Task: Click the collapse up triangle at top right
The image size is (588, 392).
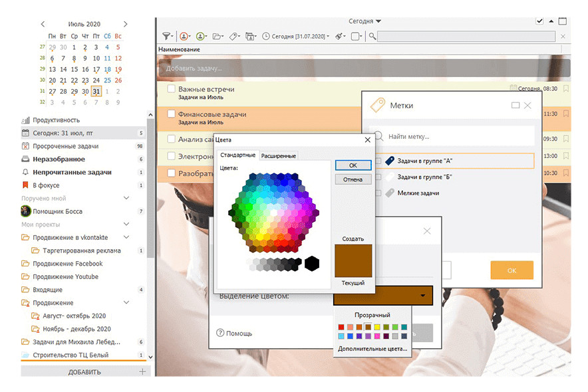Action: coord(551,21)
